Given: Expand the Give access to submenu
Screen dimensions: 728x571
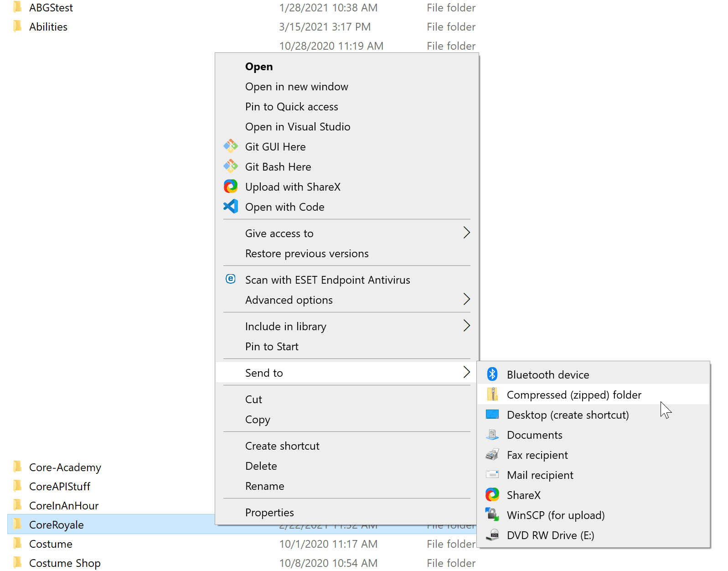Looking at the screenshot, I should 466,233.
